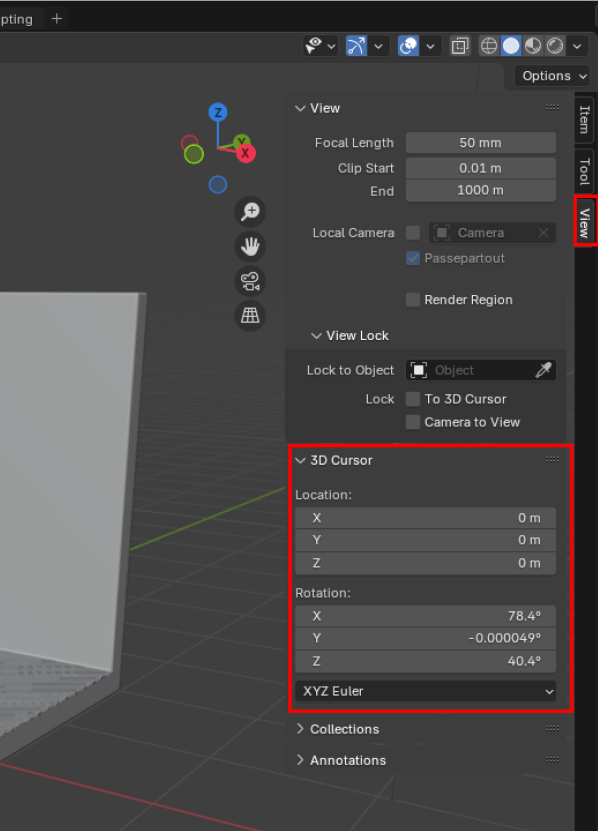This screenshot has height=831, width=598.
Task: Click the 3D Cursor Rotation X field
Action: click(x=426, y=616)
